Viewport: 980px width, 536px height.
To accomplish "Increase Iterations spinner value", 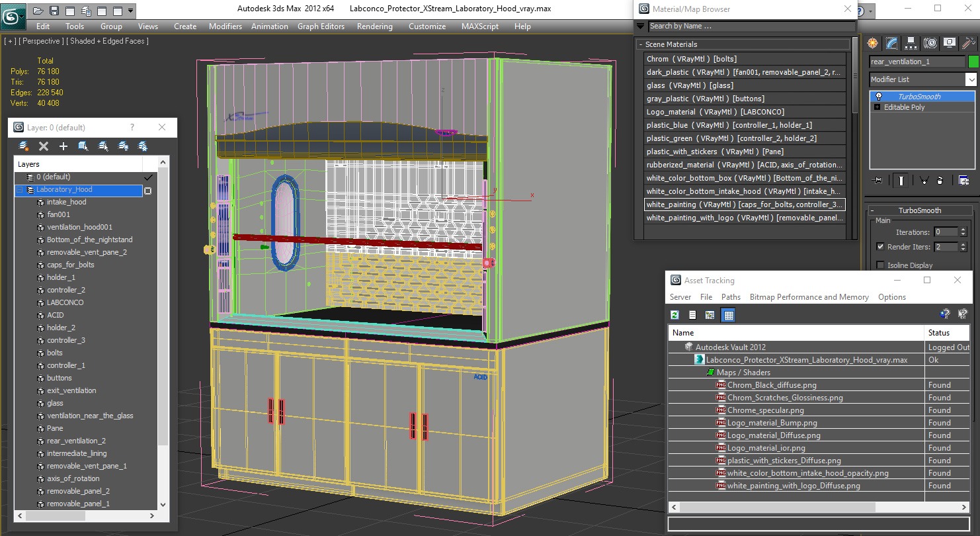I will click(963, 230).
